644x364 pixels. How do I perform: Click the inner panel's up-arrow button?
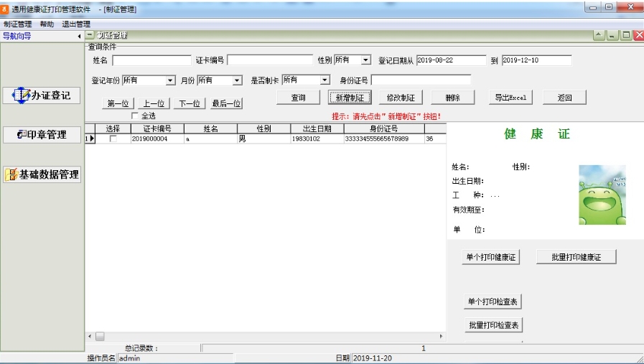click(599, 35)
